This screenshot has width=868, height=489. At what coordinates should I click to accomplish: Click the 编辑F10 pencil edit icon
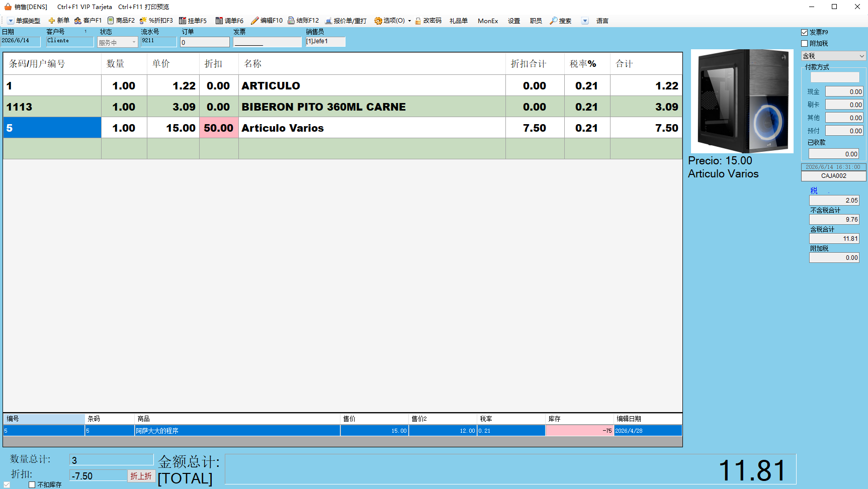coord(254,21)
